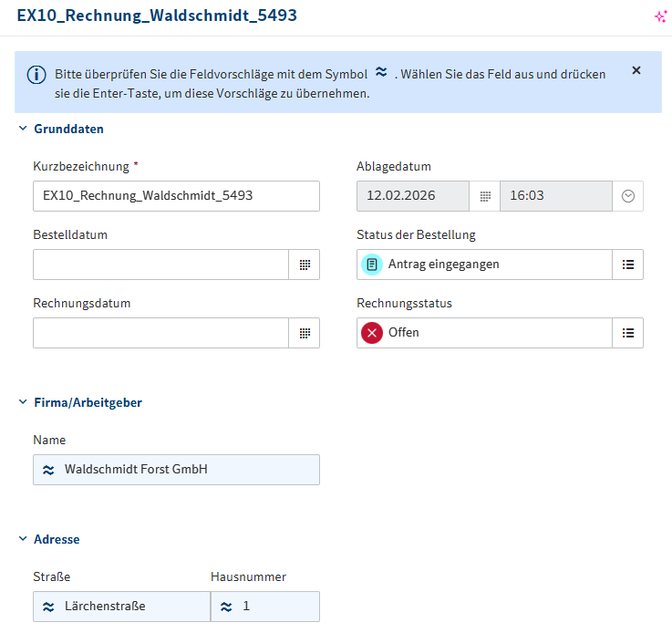Screen dimensions: 672x633
Task: Click the sparkle AI icon at top right
Action: click(661, 16)
